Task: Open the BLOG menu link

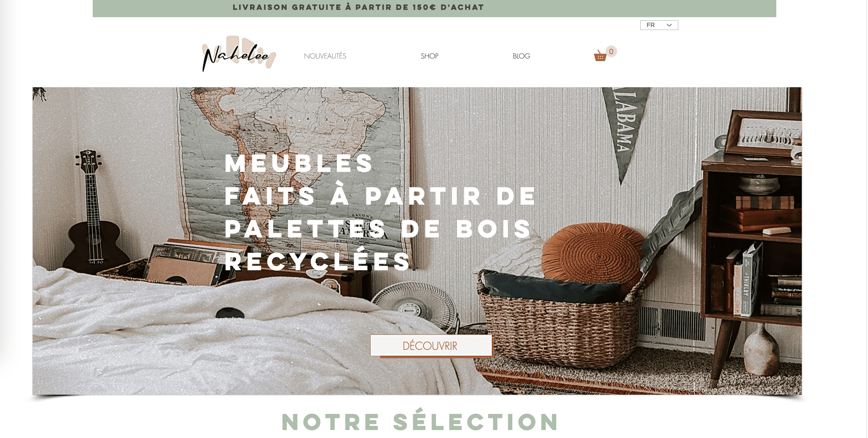Action: [521, 56]
